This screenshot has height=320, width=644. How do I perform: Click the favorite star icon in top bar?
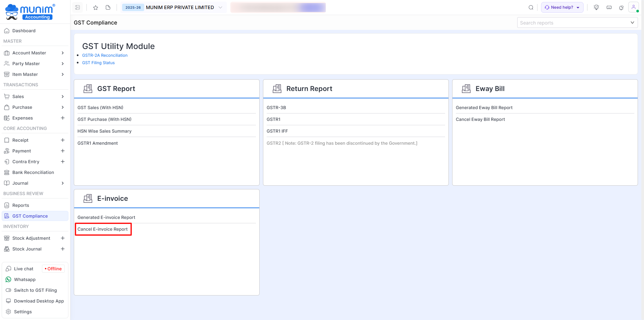[96, 7]
